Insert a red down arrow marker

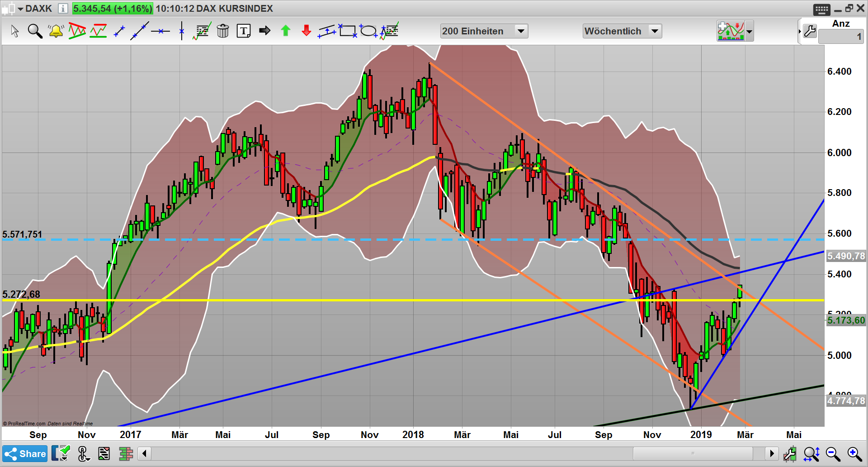click(x=307, y=30)
